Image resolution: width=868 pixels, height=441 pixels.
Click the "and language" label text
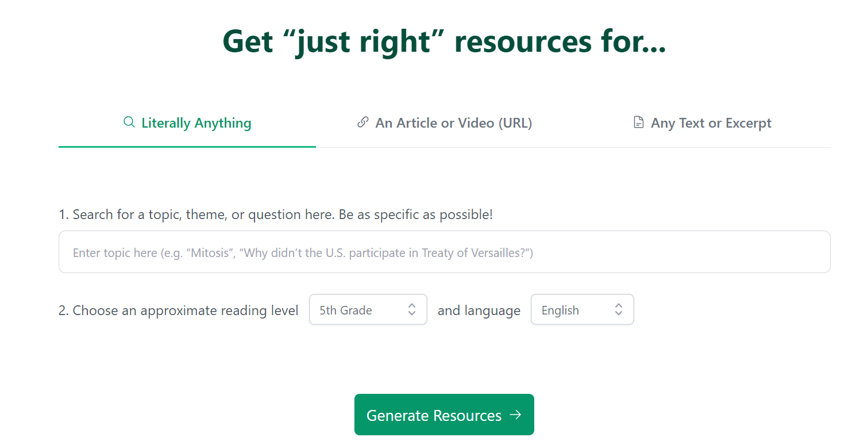[x=479, y=310]
